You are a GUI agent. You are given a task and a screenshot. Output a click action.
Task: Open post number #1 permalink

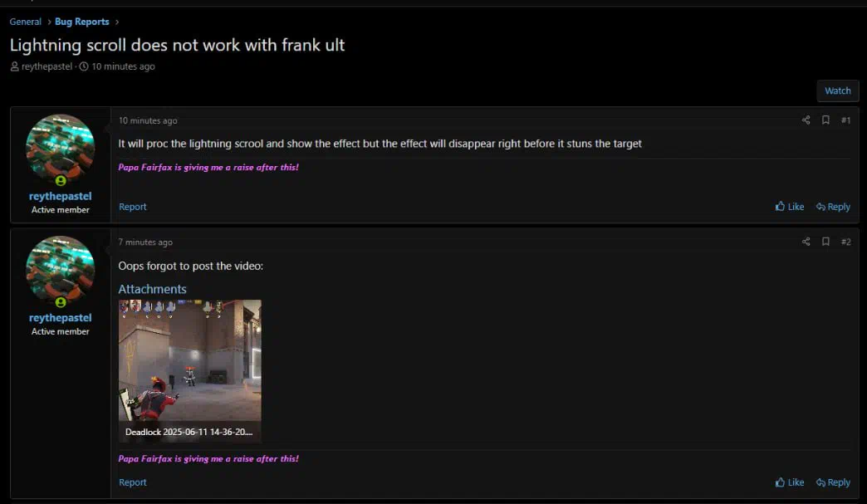846,120
